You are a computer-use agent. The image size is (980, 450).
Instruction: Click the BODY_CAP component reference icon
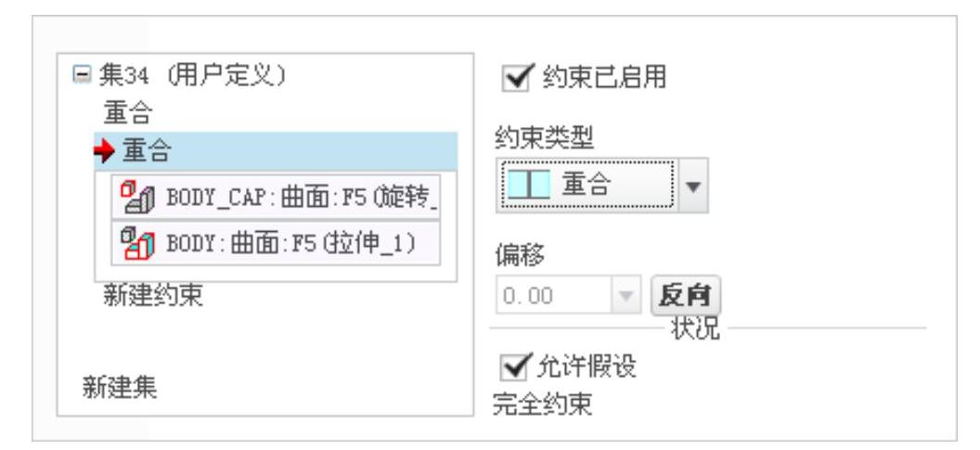click(x=136, y=197)
